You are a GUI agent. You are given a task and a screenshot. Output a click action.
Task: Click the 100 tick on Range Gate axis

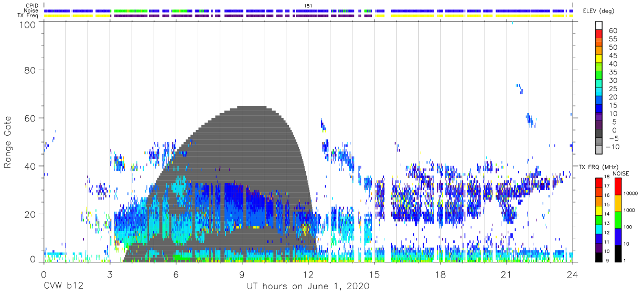pos(28,24)
